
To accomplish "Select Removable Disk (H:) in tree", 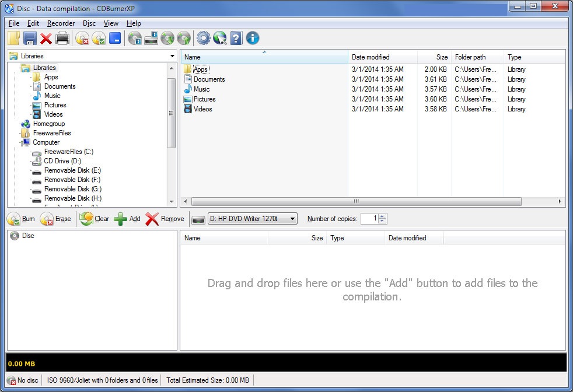I will point(73,198).
